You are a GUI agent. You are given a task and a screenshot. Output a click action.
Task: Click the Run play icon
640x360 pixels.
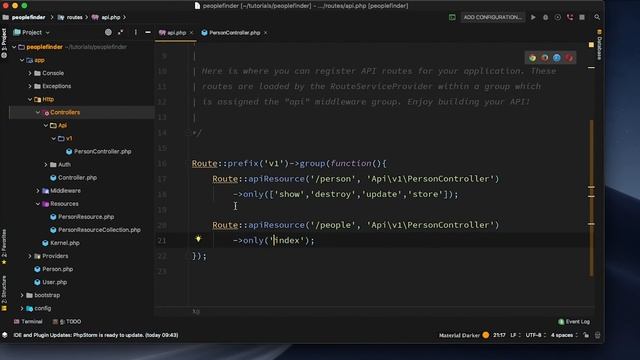533,17
